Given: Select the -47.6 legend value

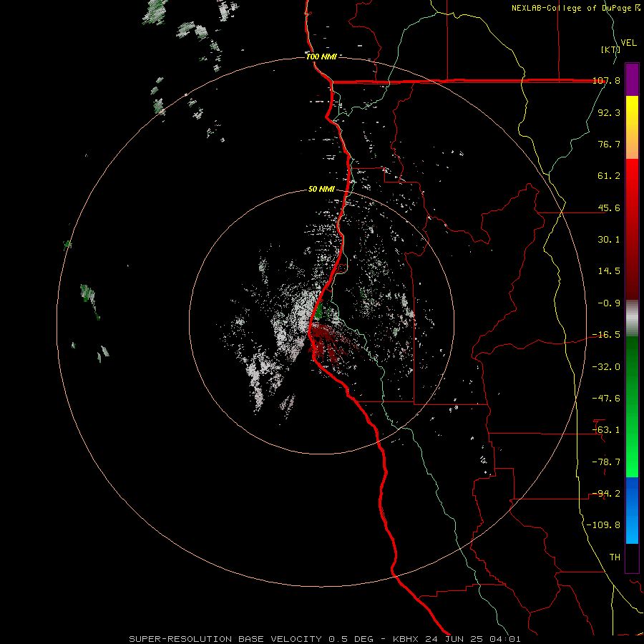Looking at the screenshot, I should coord(606,399).
